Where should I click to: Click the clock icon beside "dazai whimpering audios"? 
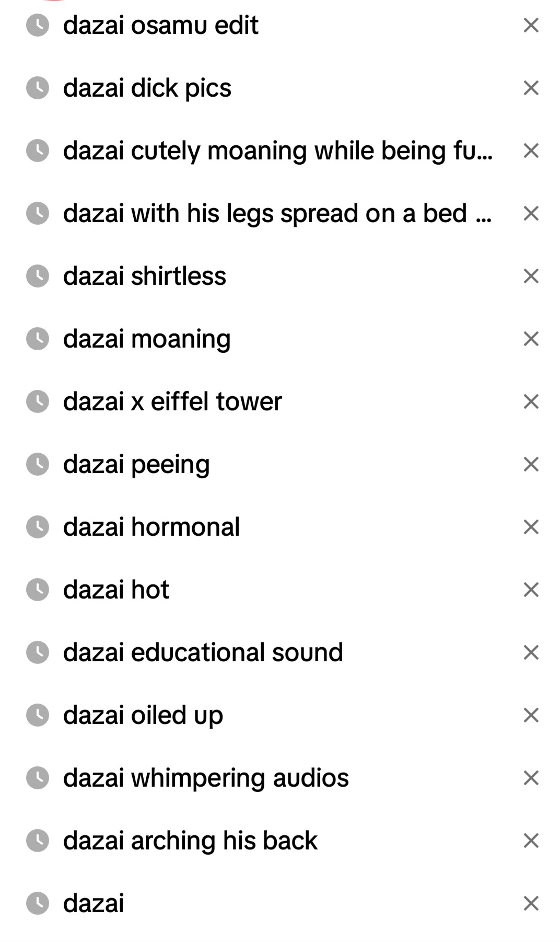pyautogui.click(x=38, y=778)
